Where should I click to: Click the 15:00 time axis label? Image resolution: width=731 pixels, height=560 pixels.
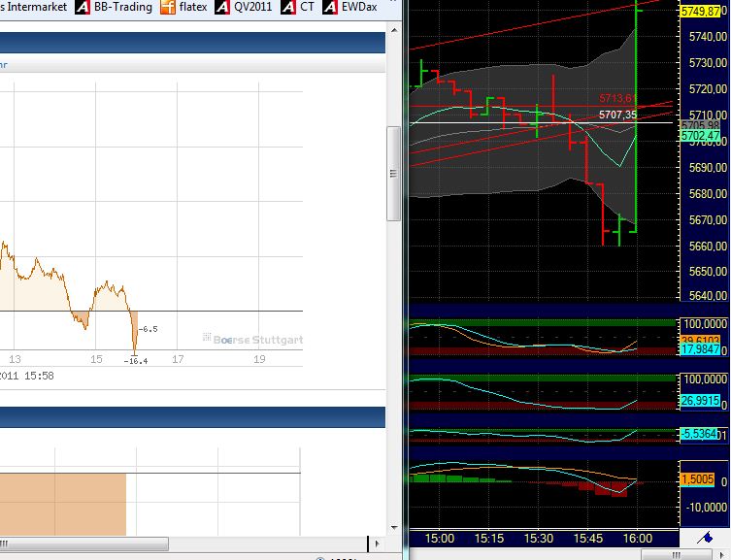(439, 539)
